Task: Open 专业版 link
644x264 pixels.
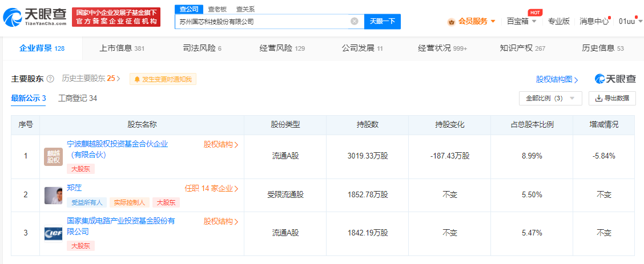Action: tap(558, 21)
